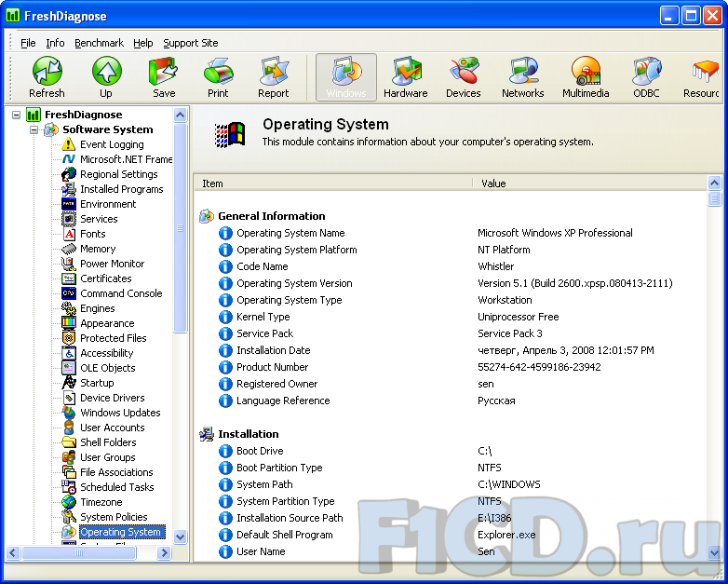
Task: Open the Help menu
Action: pos(143,43)
